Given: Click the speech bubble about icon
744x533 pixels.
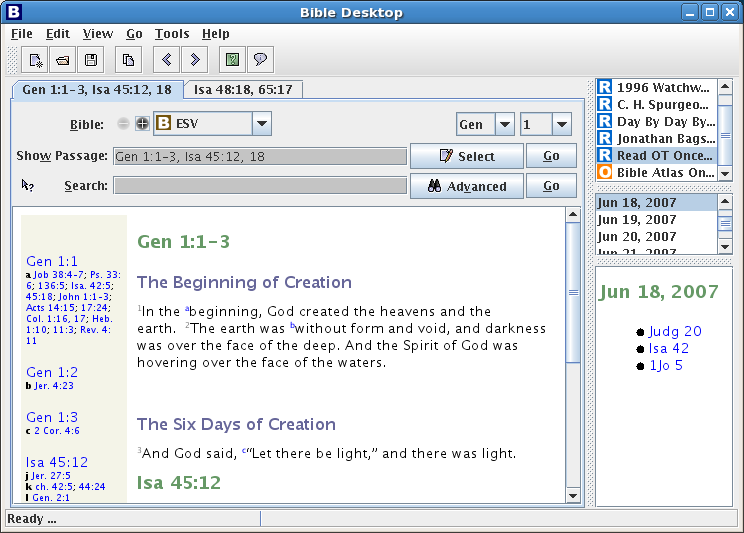Looking at the screenshot, I should tap(260, 60).
